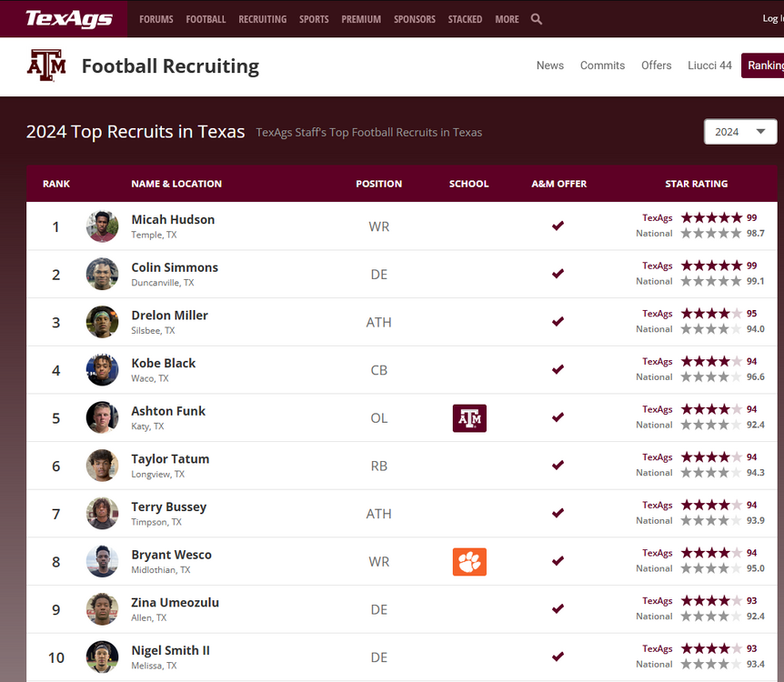784x682 pixels.
Task: Open Micah Hudson's profile link
Action: [173, 219]
